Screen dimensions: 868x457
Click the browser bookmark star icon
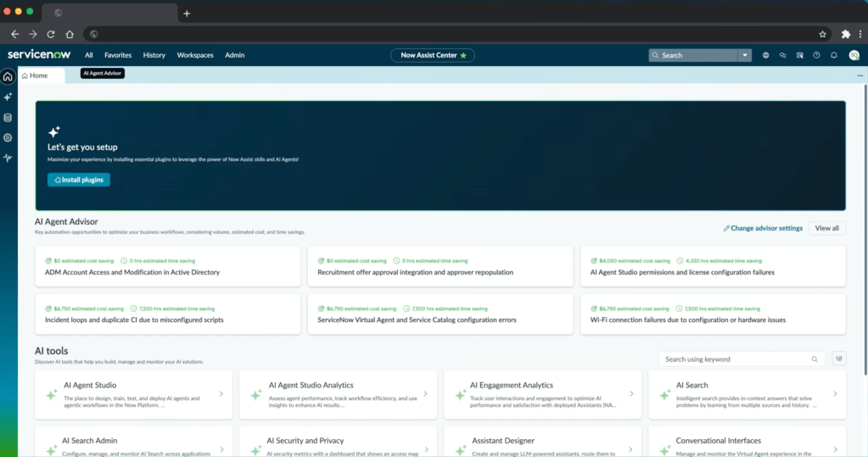click(x=823, y=34)
